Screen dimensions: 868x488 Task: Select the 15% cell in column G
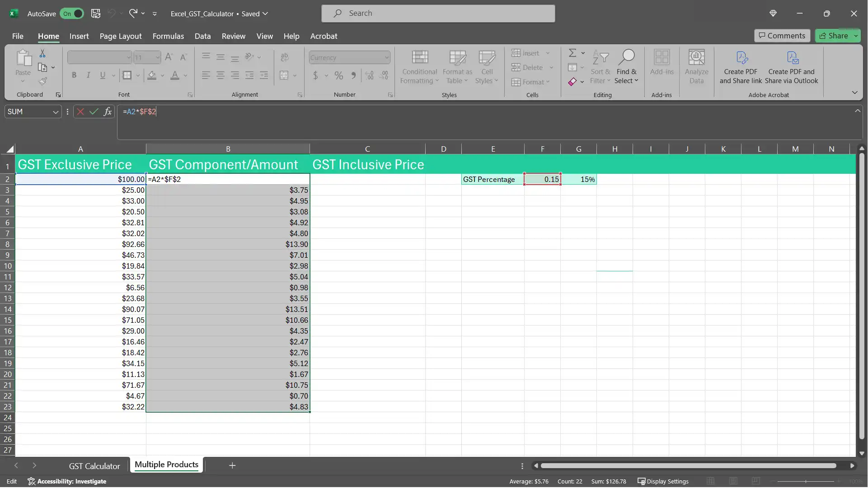[x=578, y=179]
